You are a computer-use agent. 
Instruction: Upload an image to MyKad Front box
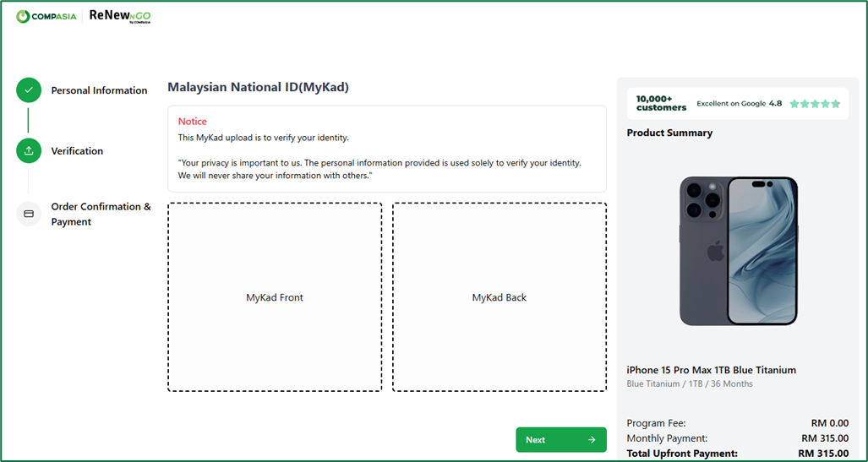[x=275, y=297]
